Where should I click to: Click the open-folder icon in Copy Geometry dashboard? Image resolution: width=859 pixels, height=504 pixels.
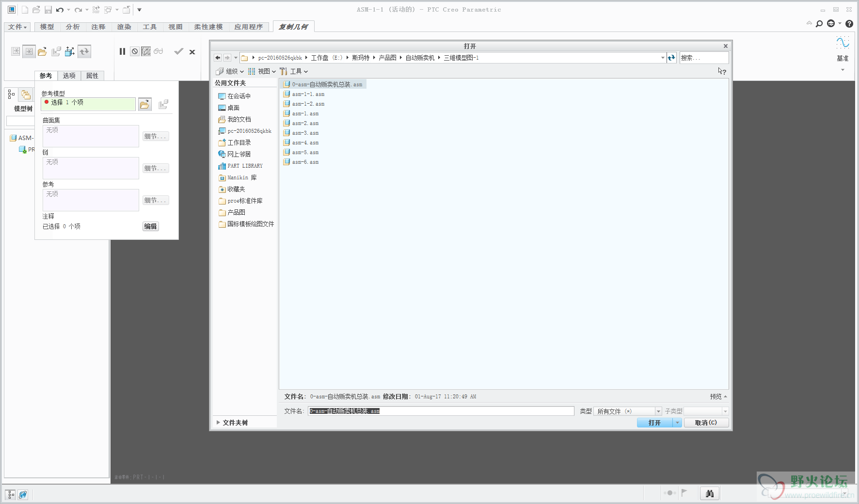42,51
